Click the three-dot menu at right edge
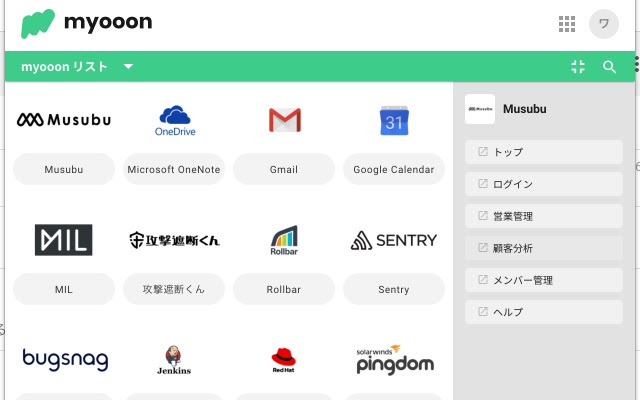This screenshot has height=400, width=640. 637,64
